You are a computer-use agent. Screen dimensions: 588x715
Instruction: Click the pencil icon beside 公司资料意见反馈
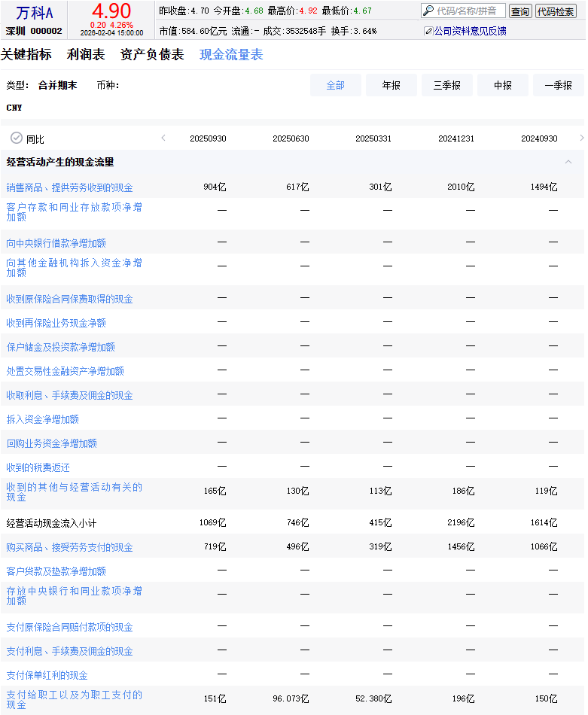(428, 31)
